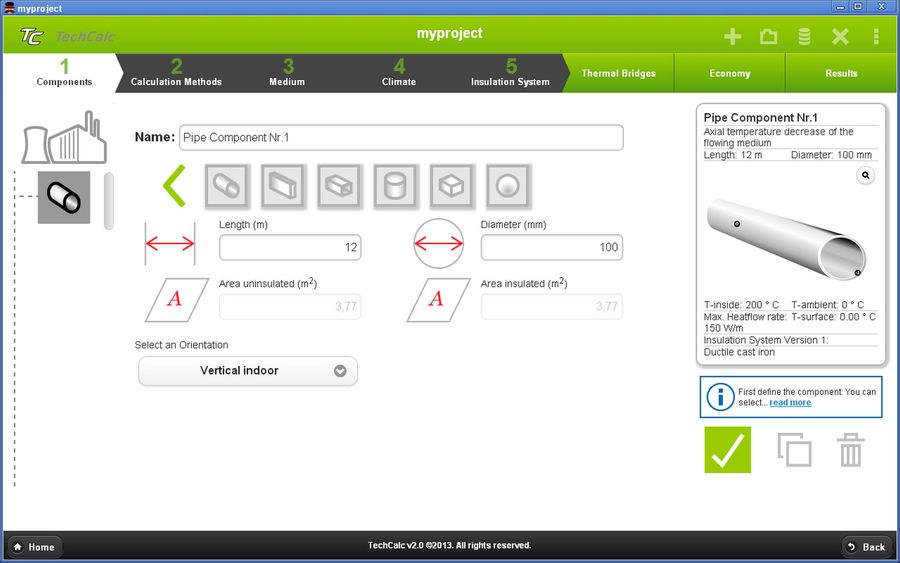Screen dimensions: 900x563
Task: Click the plus icon to add new
Action: (732, 37)
